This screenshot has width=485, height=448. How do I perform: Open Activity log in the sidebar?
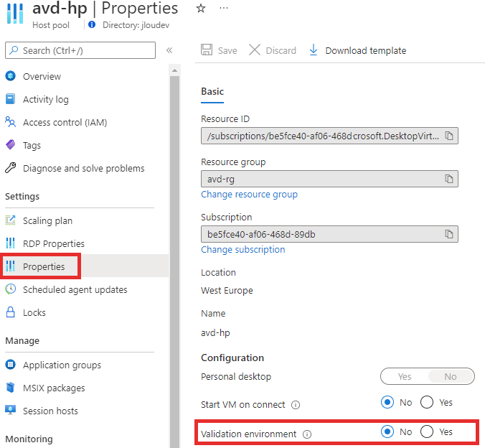[46, 99]
